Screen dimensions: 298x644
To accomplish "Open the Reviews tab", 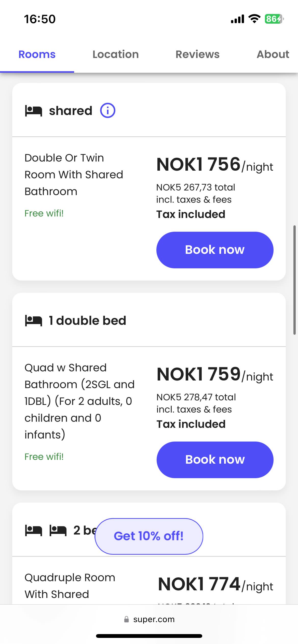I will 197,54.
